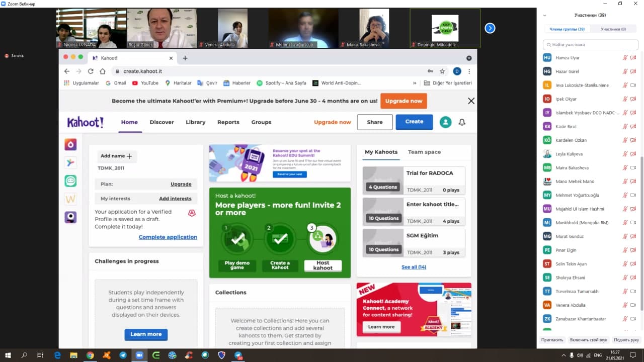Viewport: 644px width, 362px height.
Task: Open Library in Kahoot navigation
Action: tap(196, 122)
